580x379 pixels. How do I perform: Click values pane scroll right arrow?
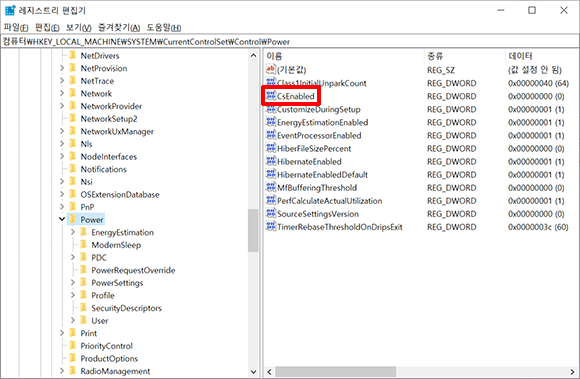pyautogui.click(x=573, y=372)
